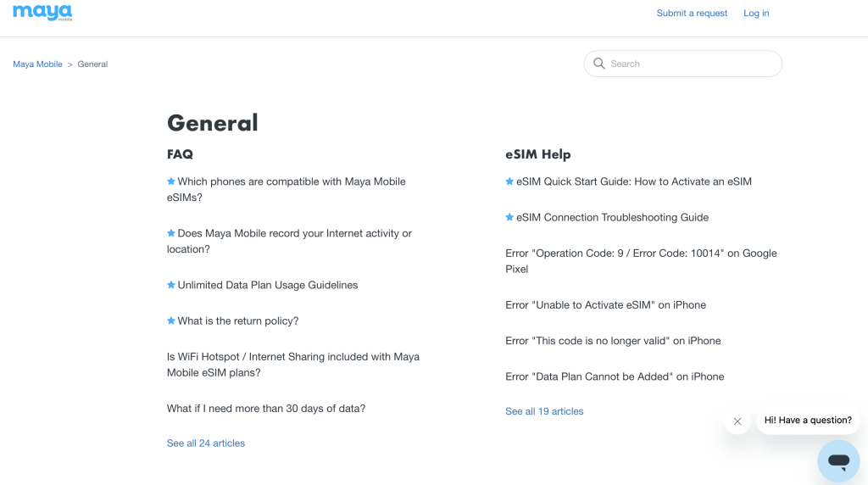
Task: Open article on compatible phones for eSIMs
Action: [287, 189]
